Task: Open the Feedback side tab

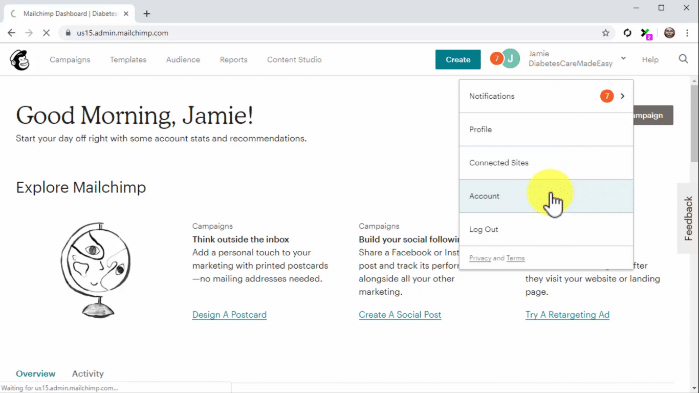Action: coord(688,218)
